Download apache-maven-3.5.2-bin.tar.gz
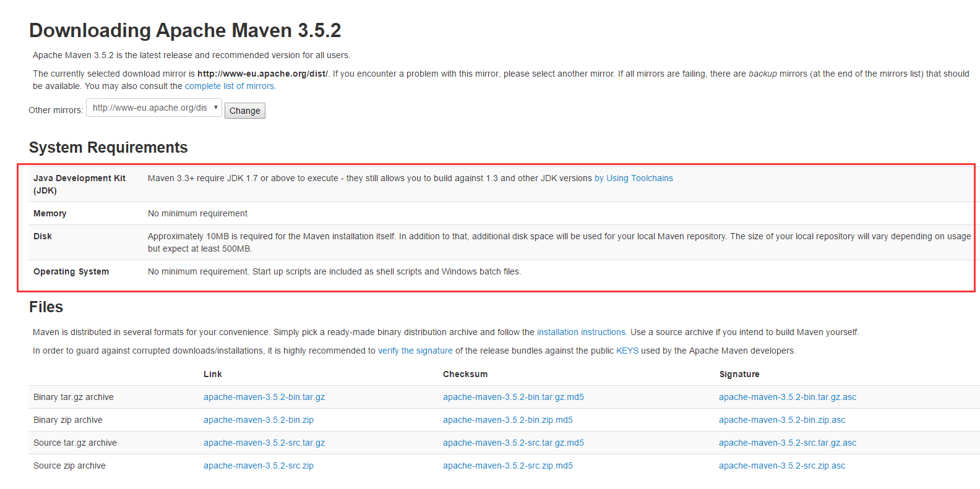This screenshot has height=489, width=980. pyautogui.click(x=264, y=397)
